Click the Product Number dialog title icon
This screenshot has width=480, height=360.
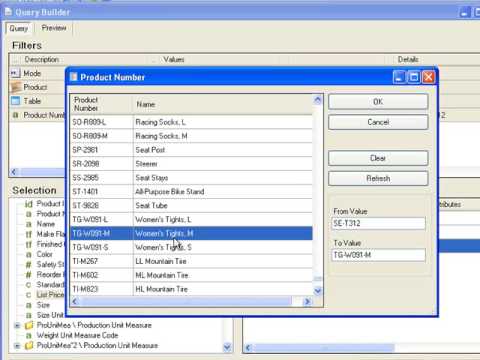pyautogui.click(x=73, y=77)
